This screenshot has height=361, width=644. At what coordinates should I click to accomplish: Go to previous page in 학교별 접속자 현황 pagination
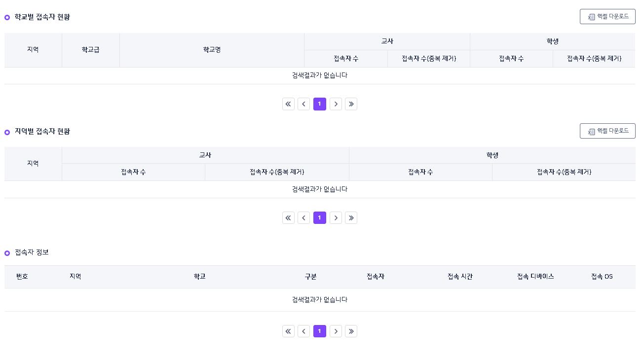pyautogui.click(x=304, y=104)
